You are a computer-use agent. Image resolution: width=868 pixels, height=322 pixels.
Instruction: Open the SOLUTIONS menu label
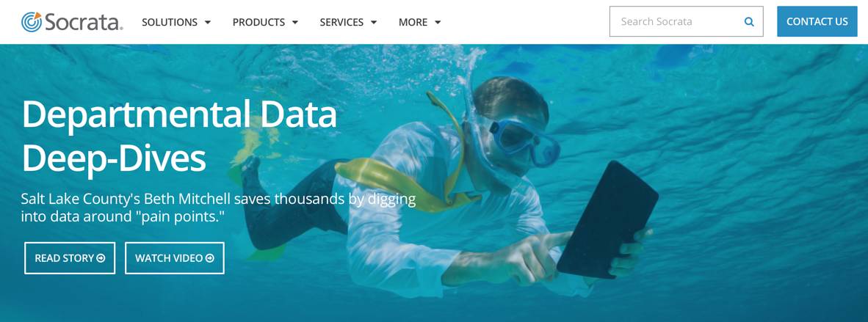(x=170, y=22)
